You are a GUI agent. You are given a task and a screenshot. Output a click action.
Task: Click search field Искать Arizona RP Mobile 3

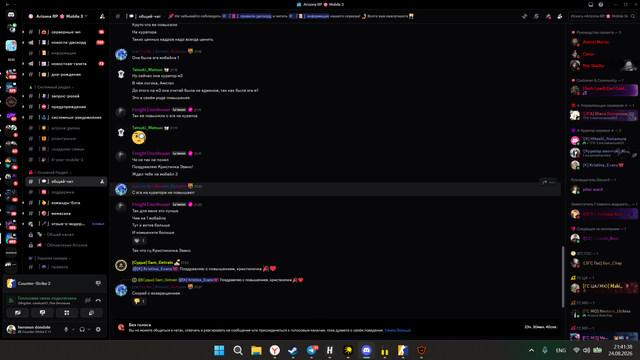pos(602,16)
